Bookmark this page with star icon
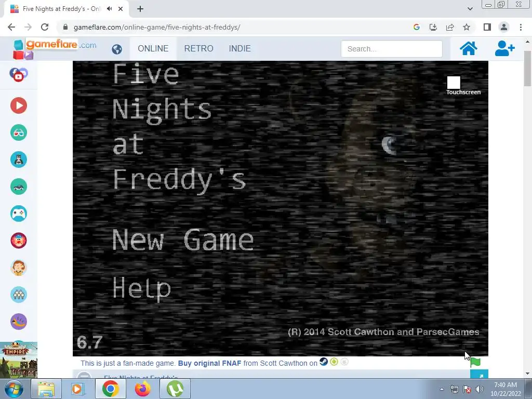The image size is (532, 399). coord(467,27)
